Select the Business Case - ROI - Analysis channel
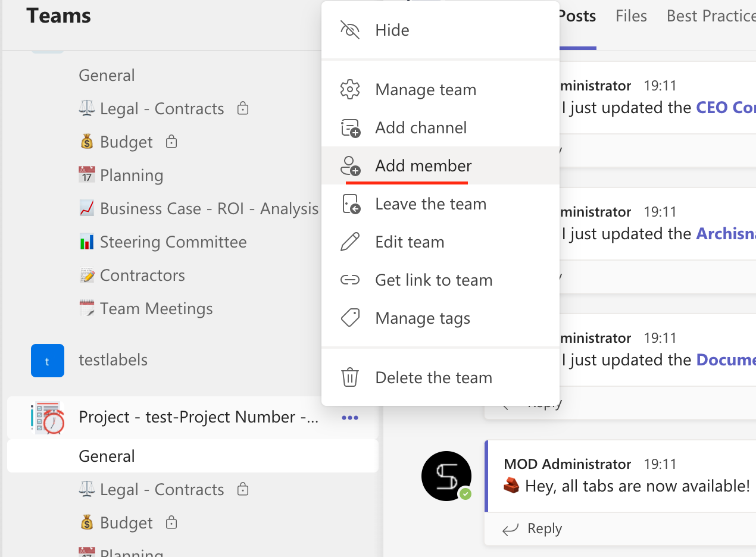The width and height of the screenshot is (756, 557). 209,209
